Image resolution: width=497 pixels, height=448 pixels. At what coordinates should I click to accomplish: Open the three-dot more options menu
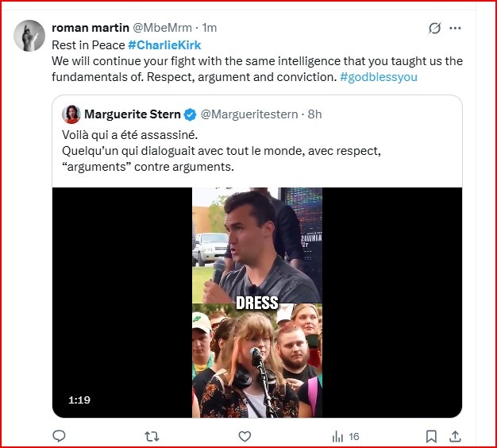pos(455,29)
